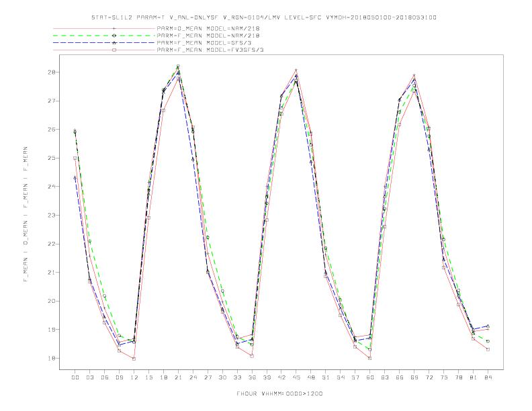Click x-axis forecast hour label 18
The height and width of the screenshot is (411, 532).
pyautogui.click(x=163, y=377)
